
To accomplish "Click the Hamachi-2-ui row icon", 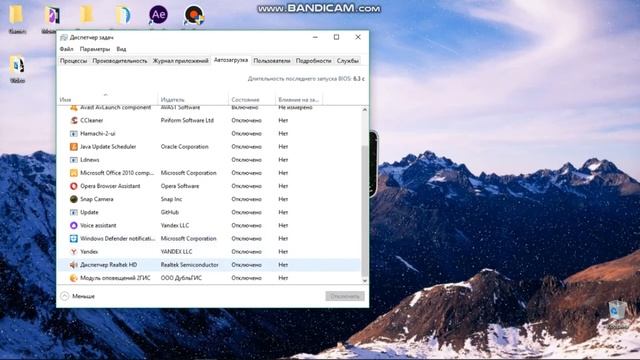I will pos(73,133).
